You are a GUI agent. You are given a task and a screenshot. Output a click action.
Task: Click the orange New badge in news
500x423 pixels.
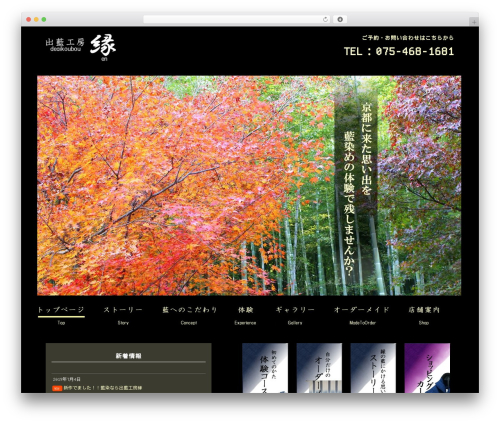point(57,388)
